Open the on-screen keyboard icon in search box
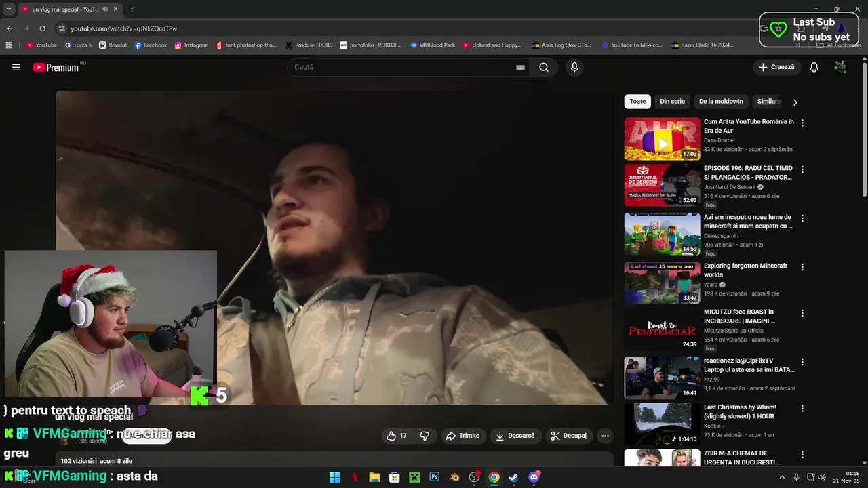868x488 pixels. (x=520, y=67)
